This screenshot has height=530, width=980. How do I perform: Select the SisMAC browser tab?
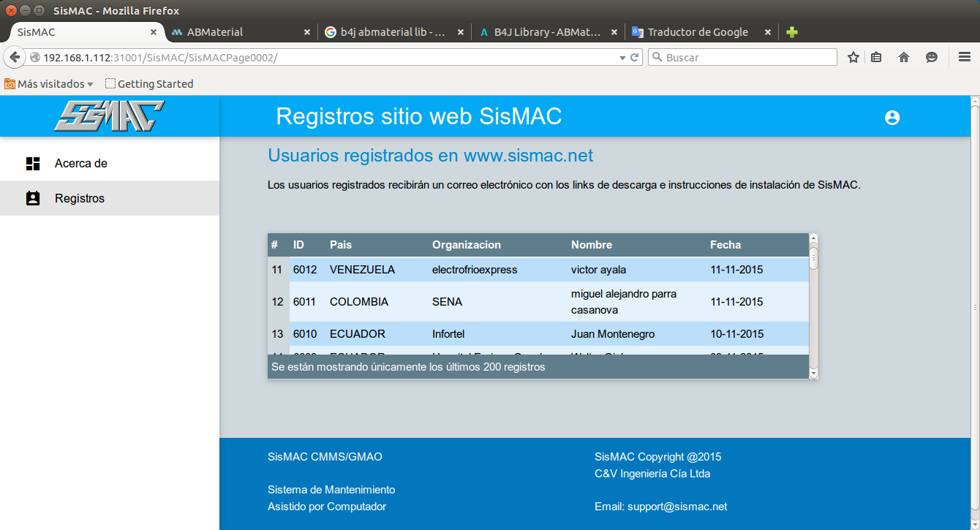[86, 32]
